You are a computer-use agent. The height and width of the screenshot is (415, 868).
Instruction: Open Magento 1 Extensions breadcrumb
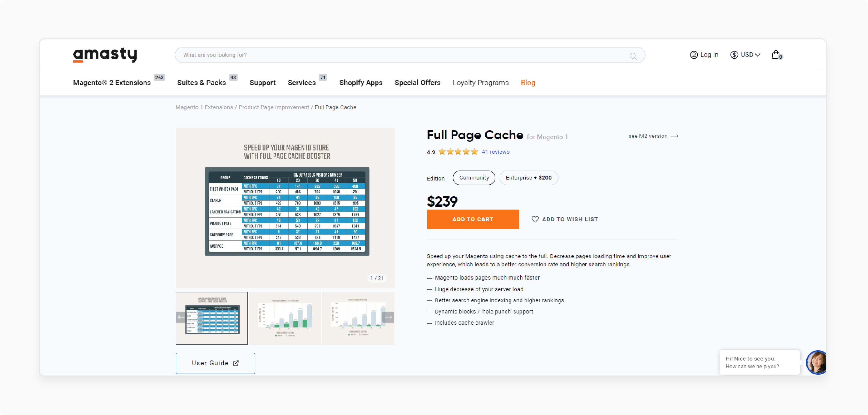(x=204, y=107)
